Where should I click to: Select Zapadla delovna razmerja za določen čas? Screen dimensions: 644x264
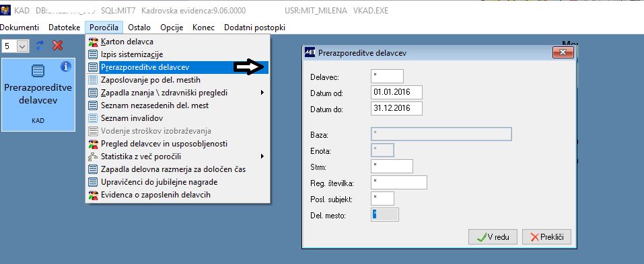[x=178, y=169]
